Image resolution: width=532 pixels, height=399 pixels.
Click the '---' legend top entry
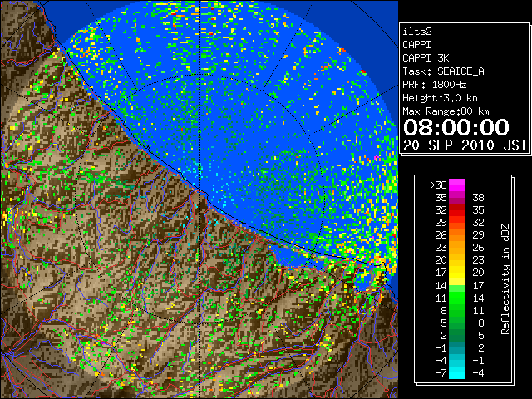click(x=475, y=185)
